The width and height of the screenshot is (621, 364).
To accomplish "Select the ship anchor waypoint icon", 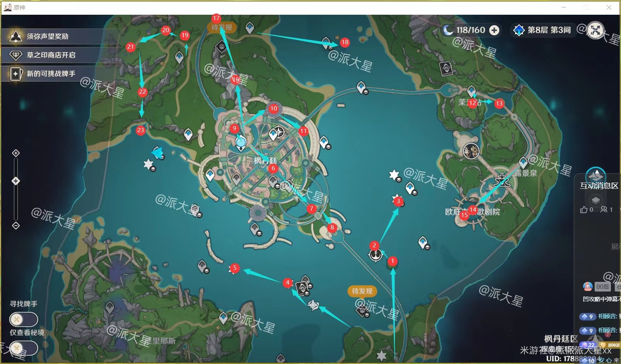I will [375, 255].
